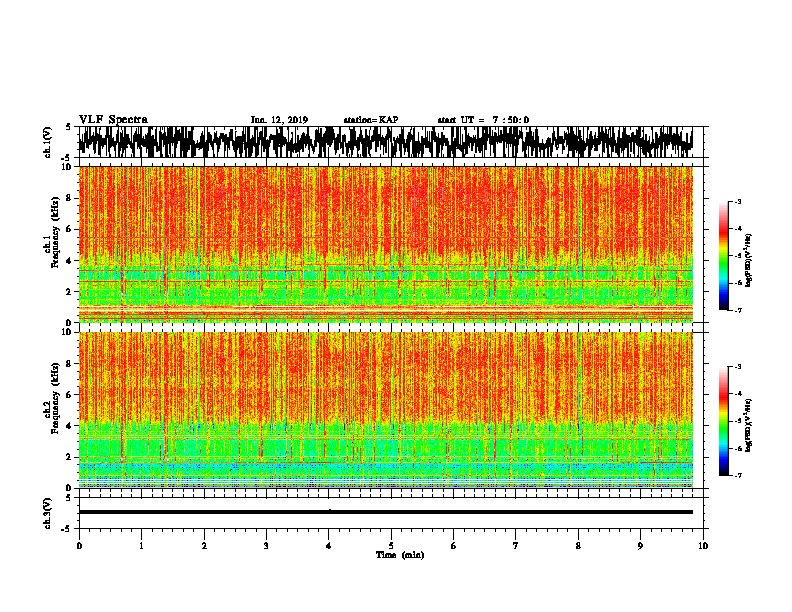Screen dimensions: 792x612
Task: Click the time axis tick label "5"
Action: [391, 546]
